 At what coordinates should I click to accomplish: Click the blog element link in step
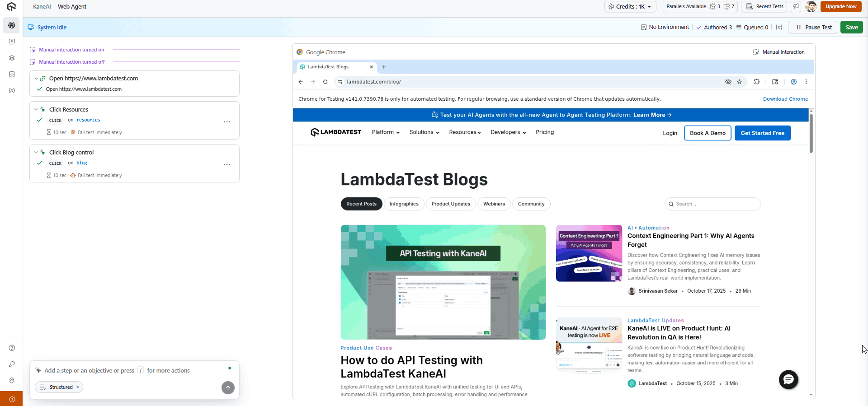tap(82, 163)
